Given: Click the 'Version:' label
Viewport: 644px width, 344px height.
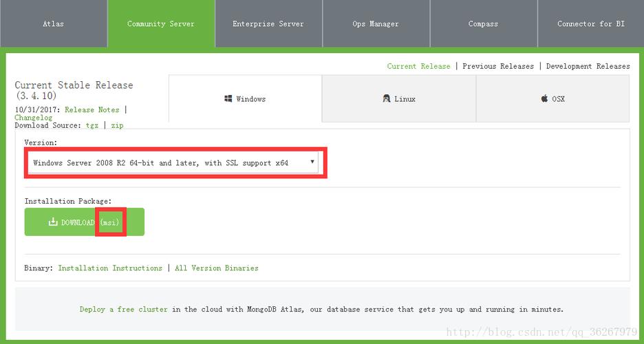Looking at the screenshot, I should coord(41,142).
